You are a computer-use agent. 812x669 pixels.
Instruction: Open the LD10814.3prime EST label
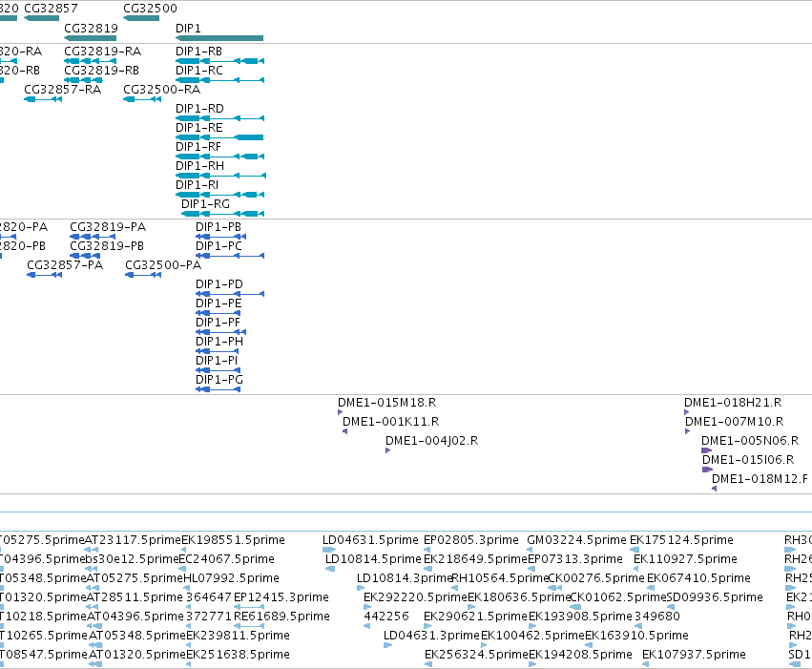point(405,579)
